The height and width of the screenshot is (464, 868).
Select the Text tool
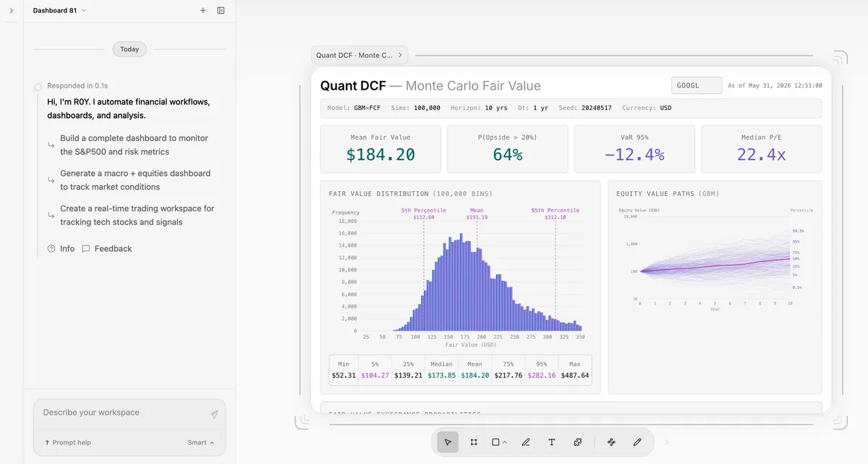click(x=552, y=442)
